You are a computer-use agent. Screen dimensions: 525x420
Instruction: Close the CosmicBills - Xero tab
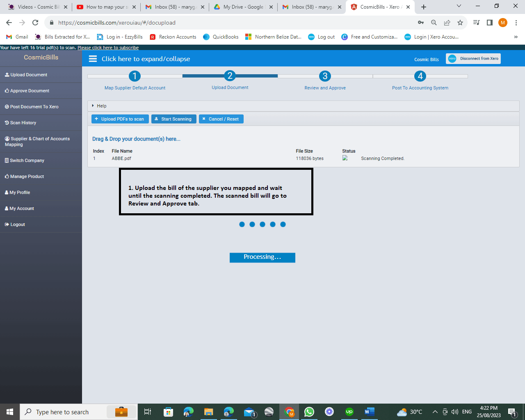point(408,7)
